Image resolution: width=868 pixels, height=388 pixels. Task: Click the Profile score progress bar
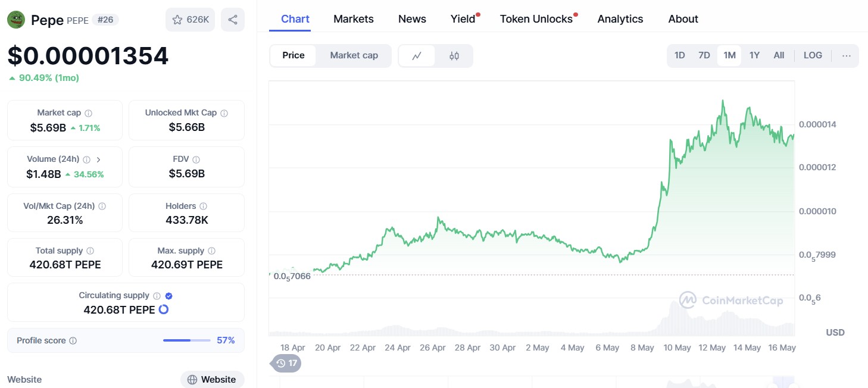pos(186,340)
